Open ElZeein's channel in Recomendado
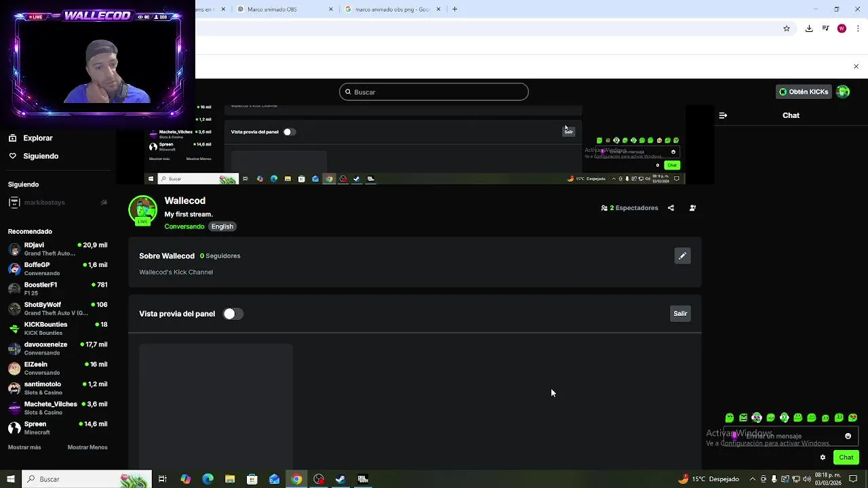The height and width of the screenshot is (488, 868). pos(58,368)
